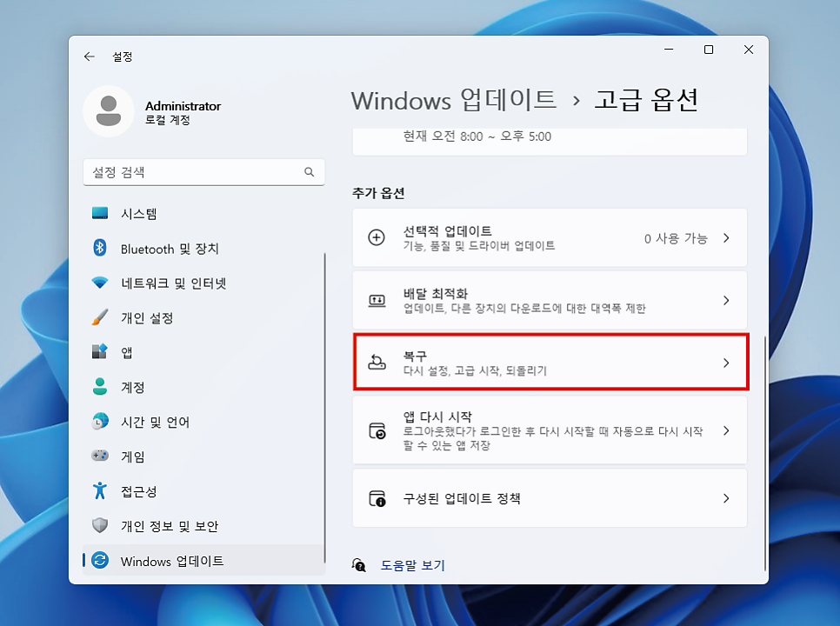Image resolution: width=840 pixels, height=626 pixels.
Task: Open 선택적 업데이트 title
Action: (447, 230)
